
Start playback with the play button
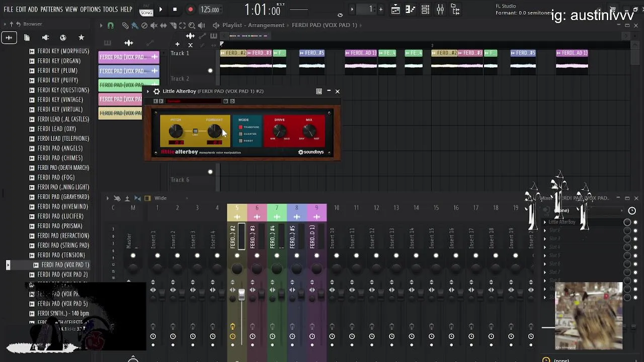click(x=160, y=10)
